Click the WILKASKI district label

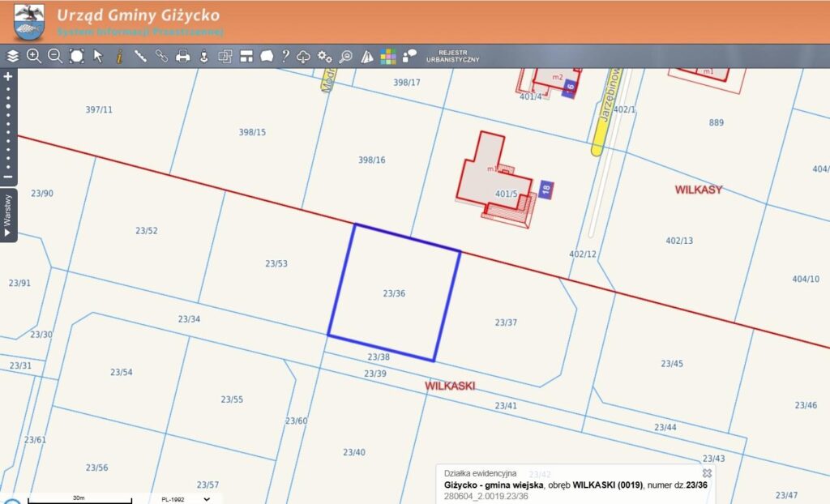click(450, 386)
